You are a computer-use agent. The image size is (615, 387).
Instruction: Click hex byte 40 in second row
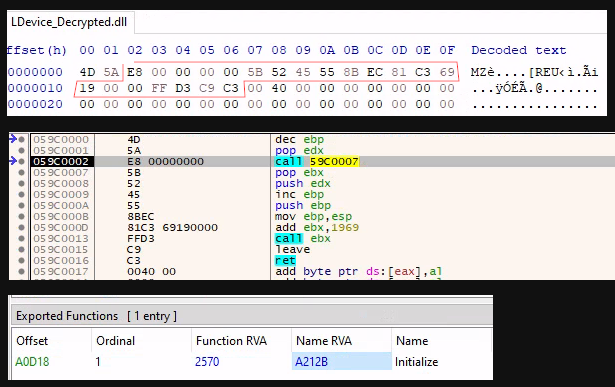click(x=279, y=88)
